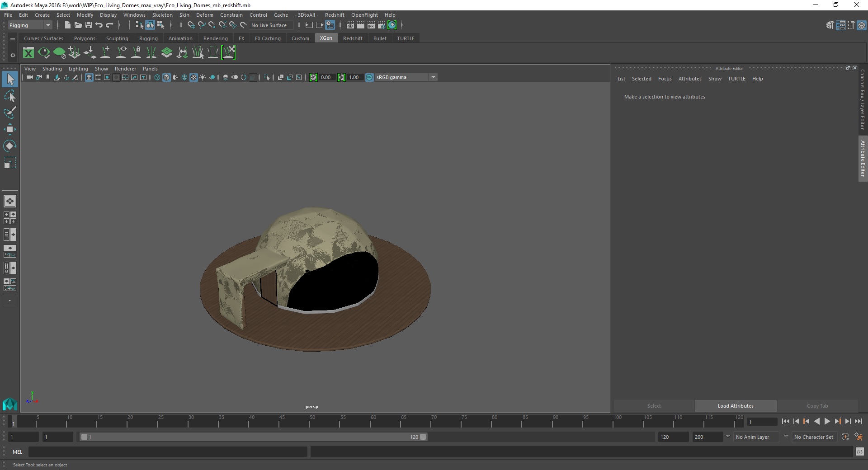Click the Select button in Attribute Editor
This screenshot has width=868, height=470.
point(654,406)
